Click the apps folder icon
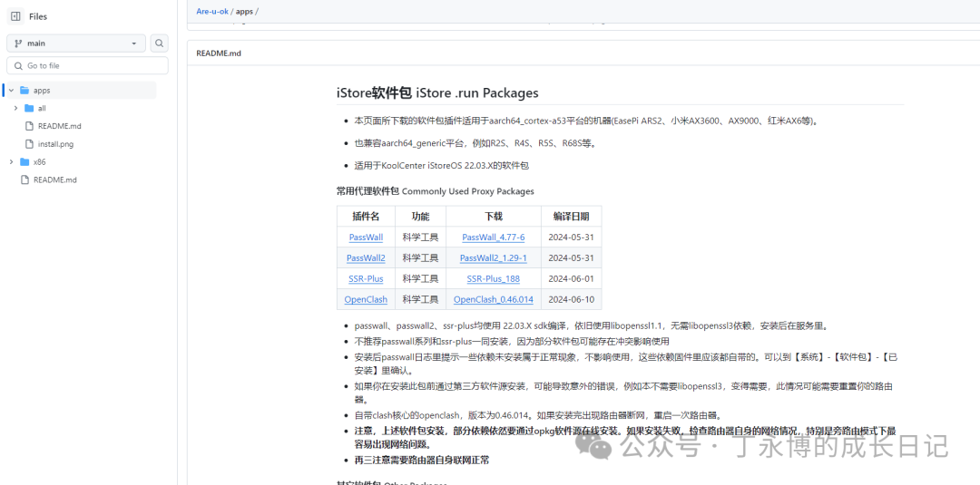The width and height of the screenshot is (980, 485). (x=24, y=91)
